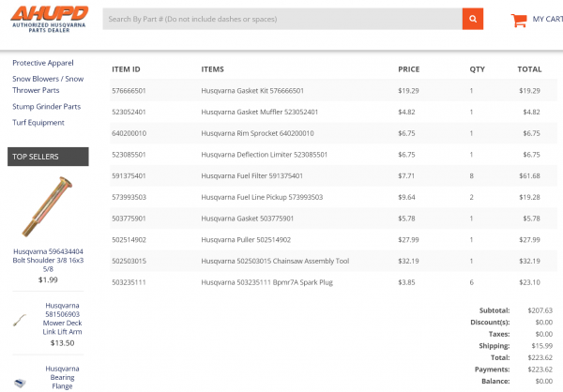Open Snow Blowers / Snow Thrower Parts
The height and width of the screenshot is (392, 563).
point(48,84)
